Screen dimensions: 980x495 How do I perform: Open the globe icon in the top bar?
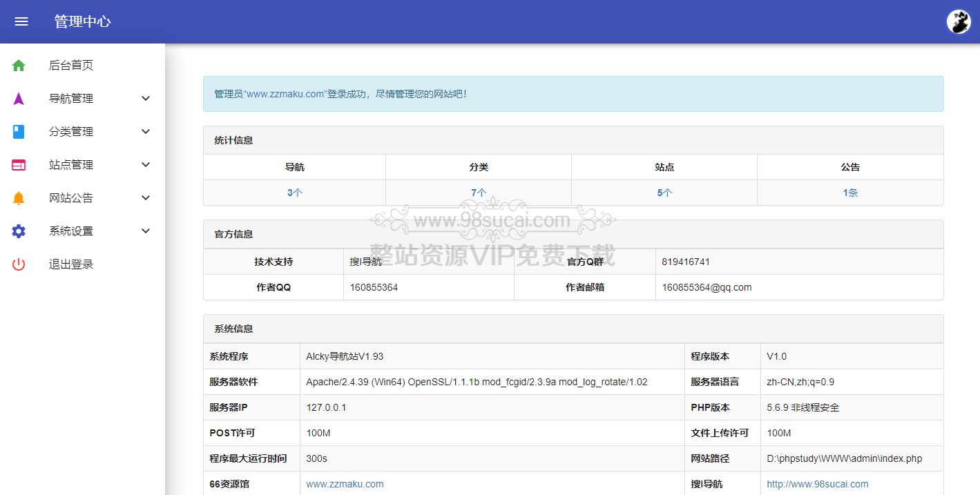point(958,21)
